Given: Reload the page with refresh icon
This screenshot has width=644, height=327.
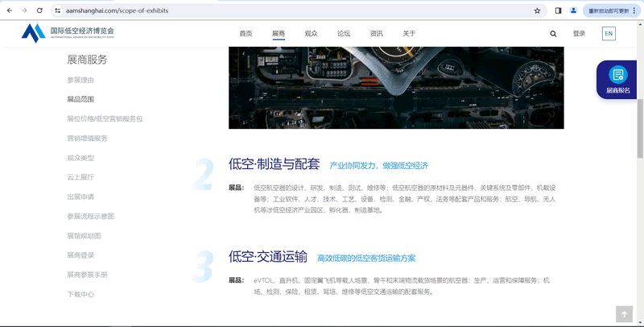Looking at the screenshot, I should pyautogui.click(x=39, y=10).
